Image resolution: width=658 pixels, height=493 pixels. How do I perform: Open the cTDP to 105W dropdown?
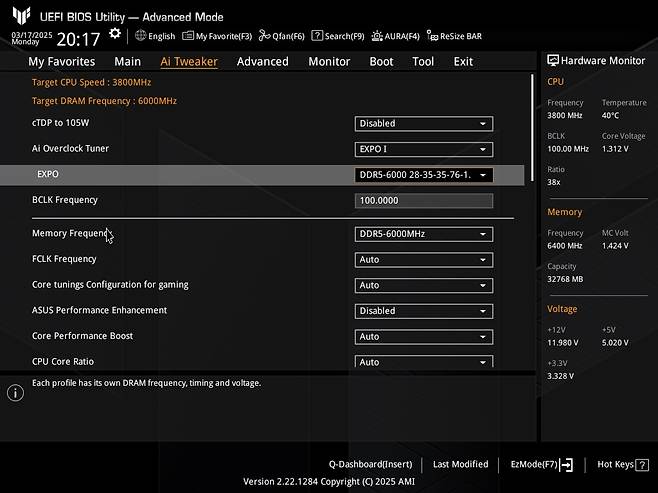click(x=424, y=124)
